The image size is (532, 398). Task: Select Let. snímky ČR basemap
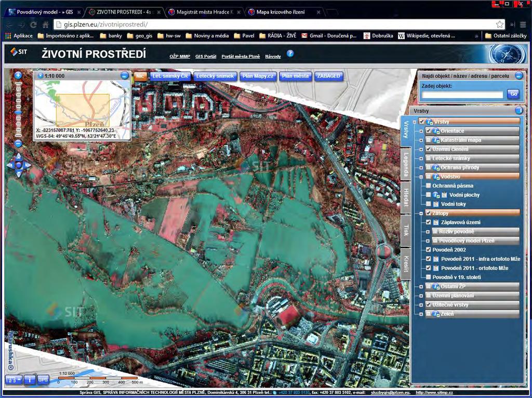[x=170, y=76]
